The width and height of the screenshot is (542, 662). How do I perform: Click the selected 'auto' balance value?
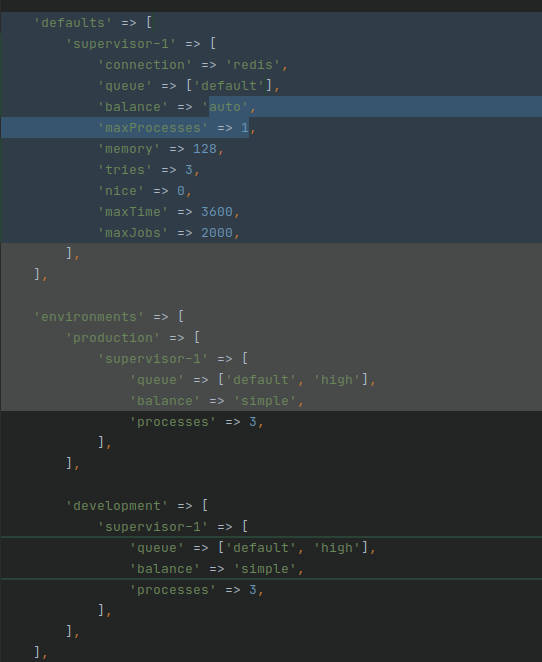point(225,107)
